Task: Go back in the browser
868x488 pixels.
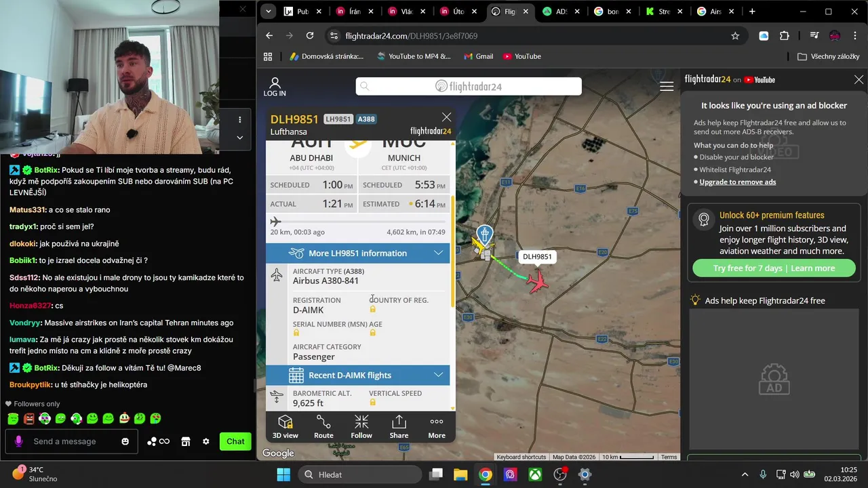Action: (x=269, y=36)
